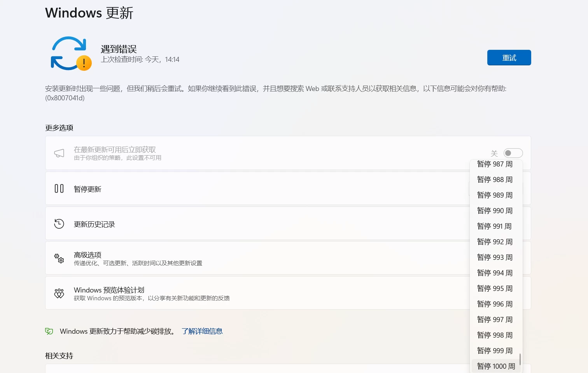Pick 暂停 993 周 option

[x=495, y=257]
